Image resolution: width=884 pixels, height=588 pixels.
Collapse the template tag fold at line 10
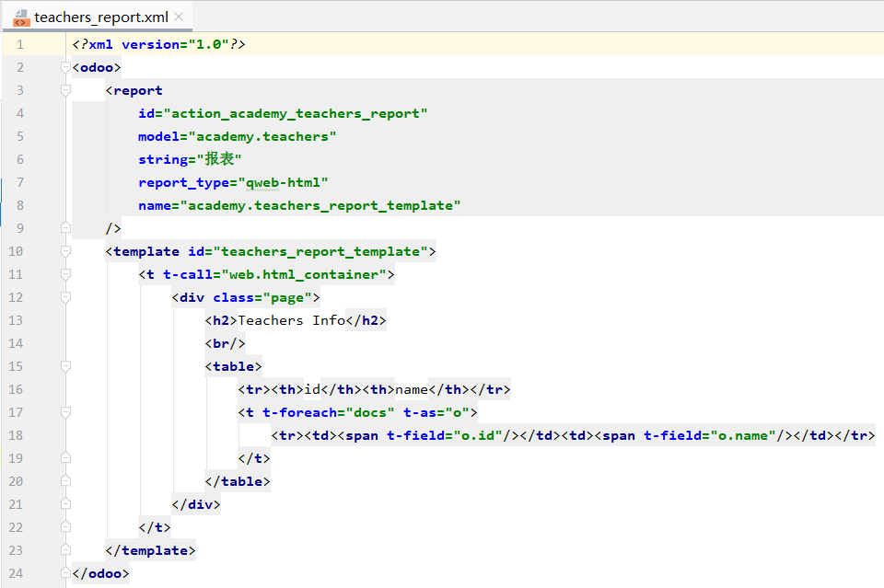click(65, 251)
